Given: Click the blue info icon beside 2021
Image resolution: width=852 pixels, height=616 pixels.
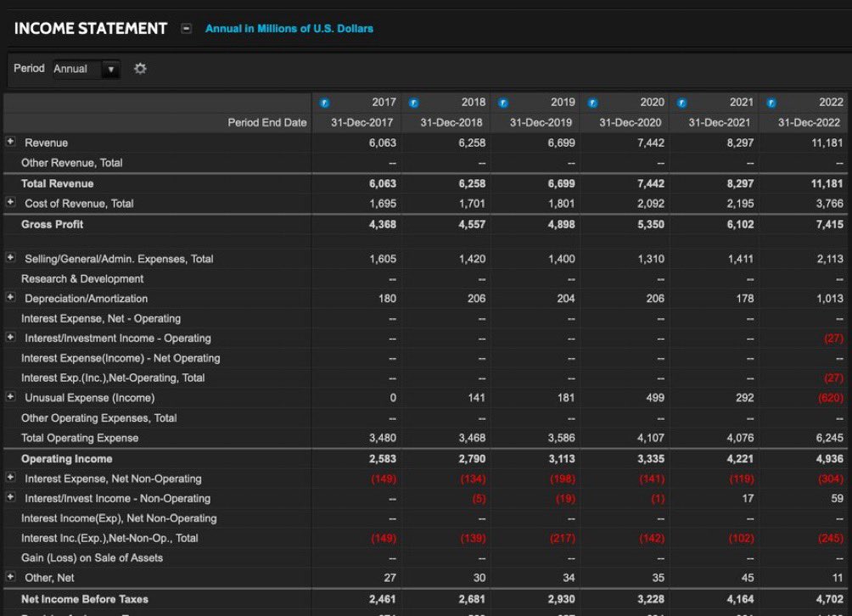Looking at the screenshot, I should [x=682, y=103].
